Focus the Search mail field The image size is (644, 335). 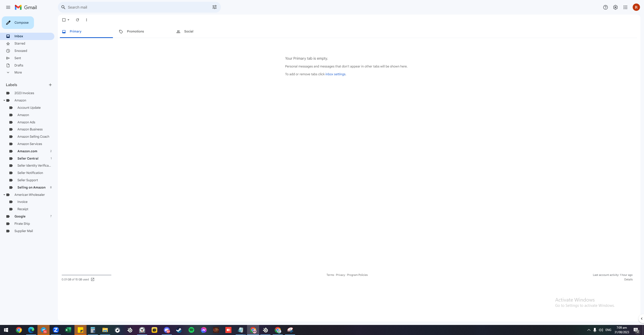coord(139,7)
